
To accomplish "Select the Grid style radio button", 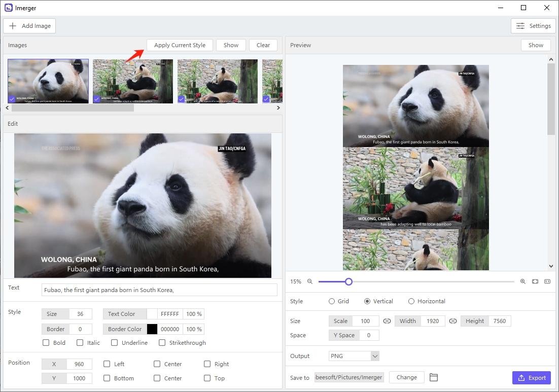I will click(x=332, y=301).
